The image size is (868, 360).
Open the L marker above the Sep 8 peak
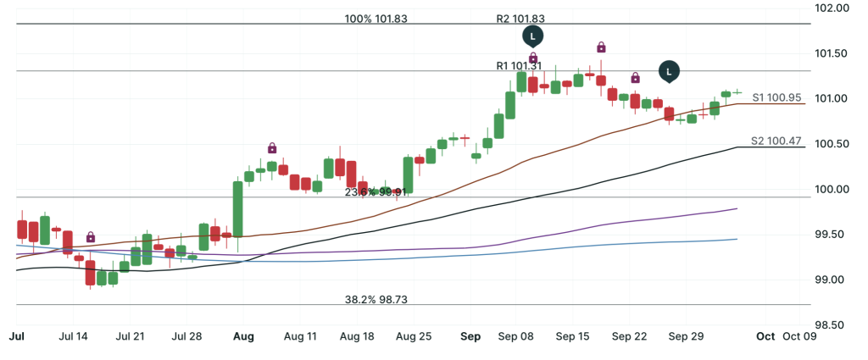532,36
